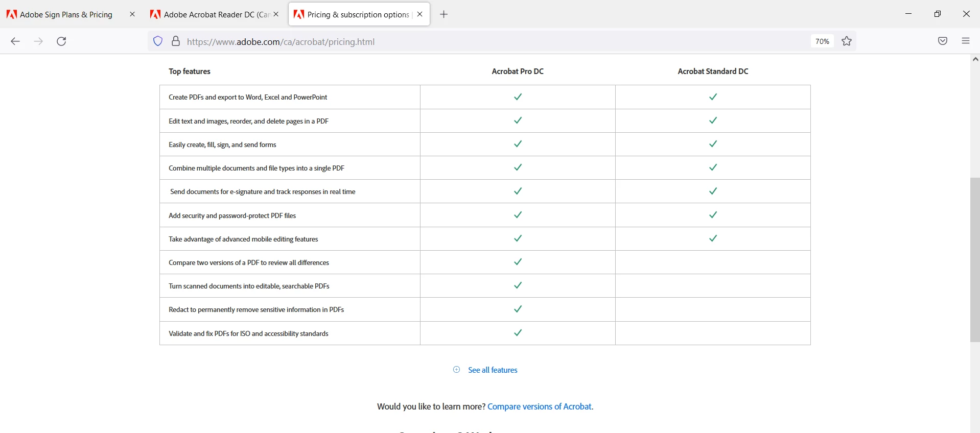Open a new browser tab
Viewport: 980px width, 433px height.
coord(444,14)
